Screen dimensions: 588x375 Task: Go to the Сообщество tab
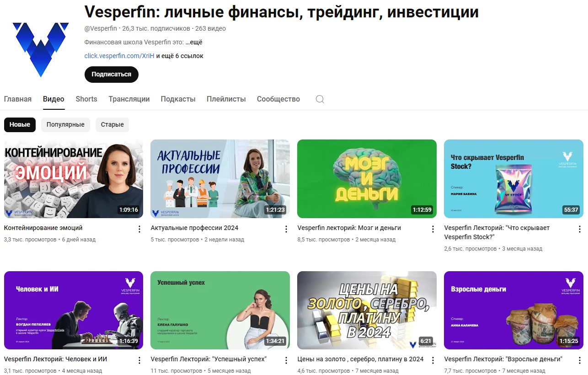click(x=278, y=99)
